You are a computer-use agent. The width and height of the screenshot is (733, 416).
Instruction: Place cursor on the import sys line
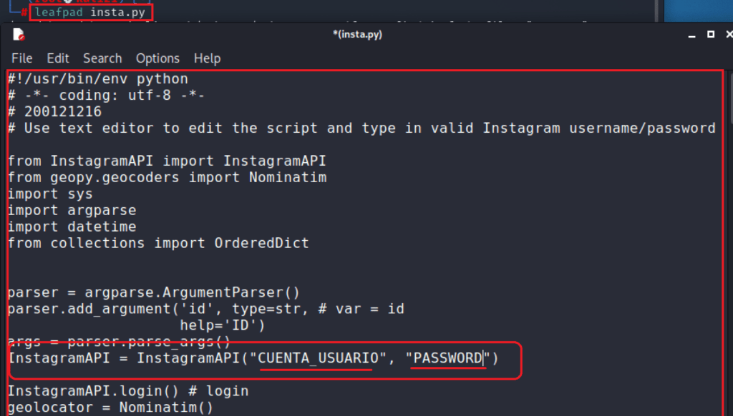point(50,194)
